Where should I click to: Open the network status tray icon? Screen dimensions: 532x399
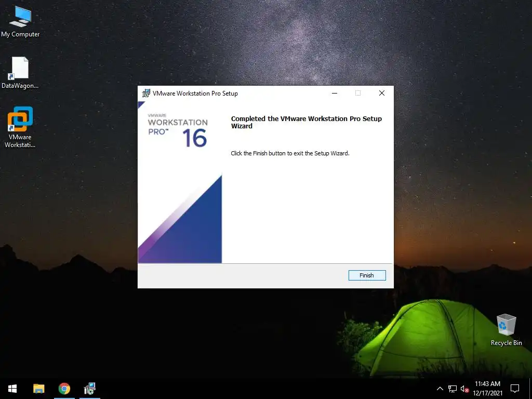pos(453,389)
